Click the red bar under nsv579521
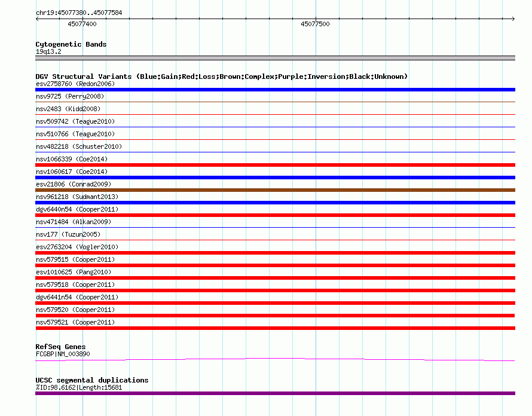532x416 pixels. 275,328
